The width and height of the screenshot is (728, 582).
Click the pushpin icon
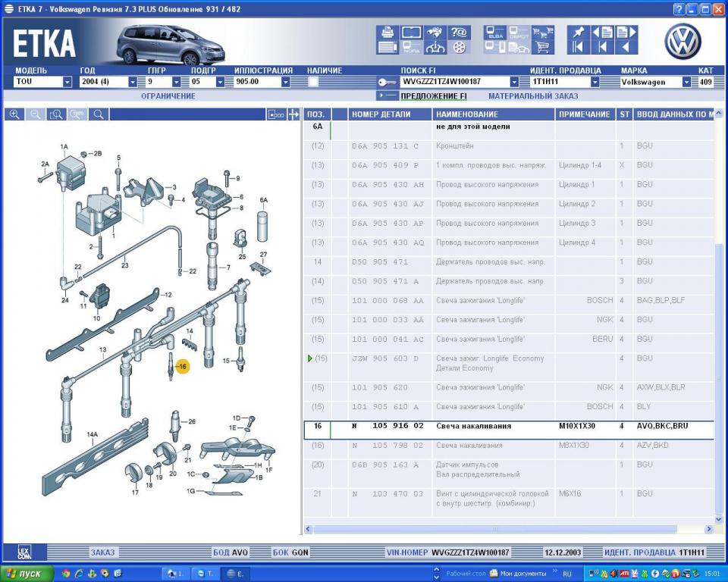coord(579,33)
